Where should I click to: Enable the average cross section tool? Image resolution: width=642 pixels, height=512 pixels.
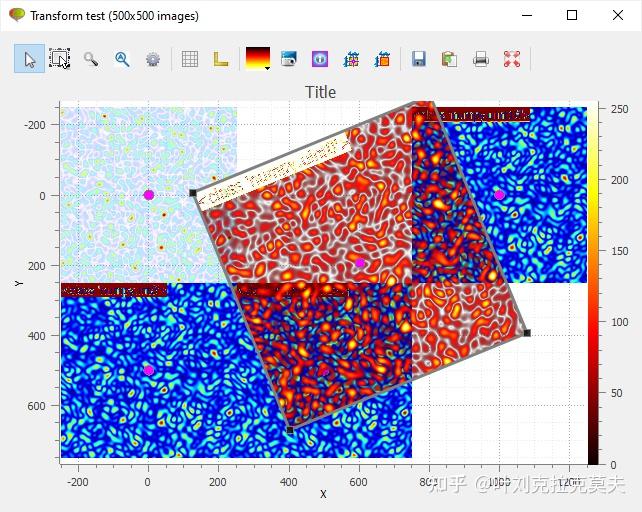tap(382, 59)
